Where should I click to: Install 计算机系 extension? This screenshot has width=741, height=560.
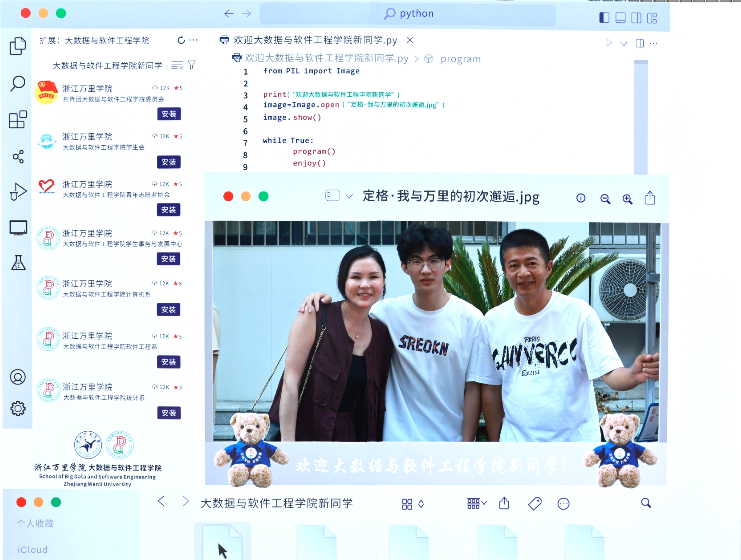[x=169, y=310]
